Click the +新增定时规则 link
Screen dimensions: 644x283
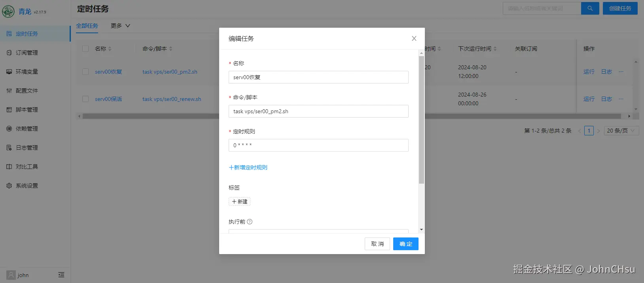click(x=248, y=167)
